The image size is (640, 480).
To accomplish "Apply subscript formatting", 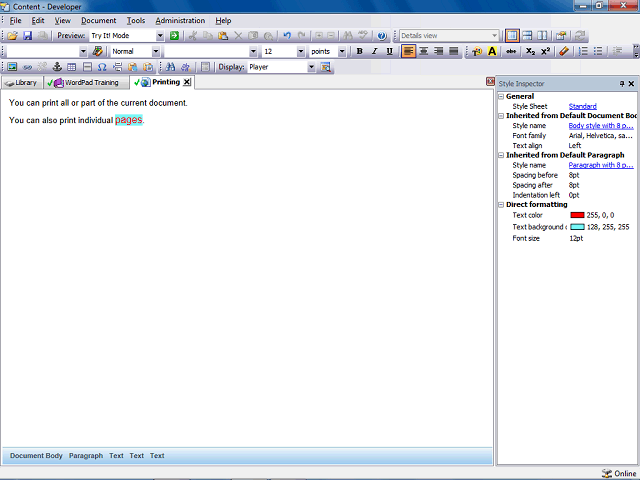I will 530,51.
